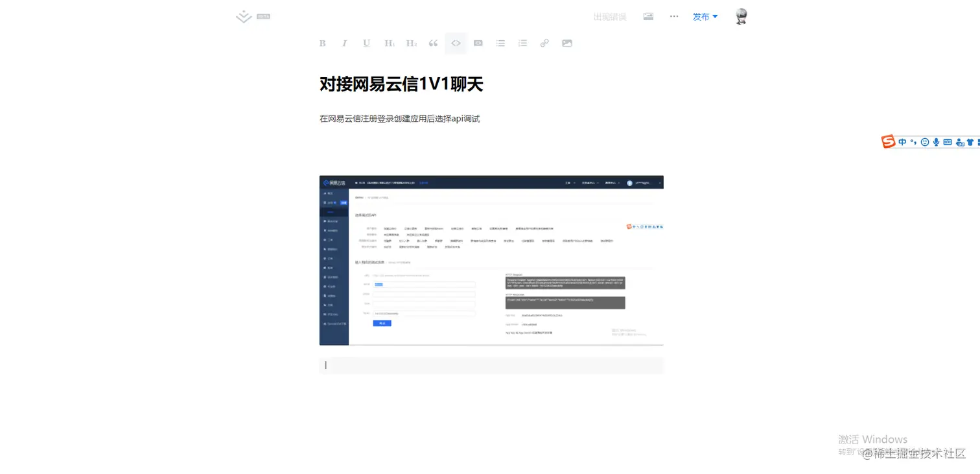Viewport: 980px width, 474px height.
Task: Click the article title 对接网易云信1V1聊天
Action: coord(401,84)
